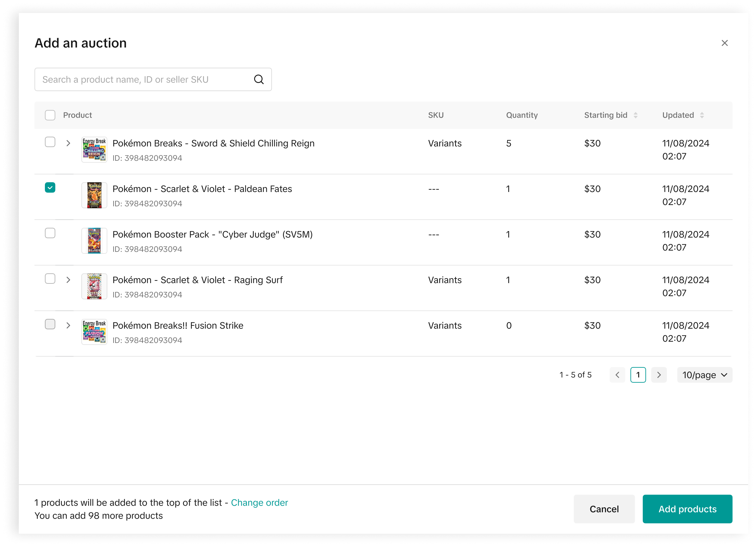Expand Chilling Reign variants chevron
The height and width of the screenshot is (547, 756).
tap(68, 144)
